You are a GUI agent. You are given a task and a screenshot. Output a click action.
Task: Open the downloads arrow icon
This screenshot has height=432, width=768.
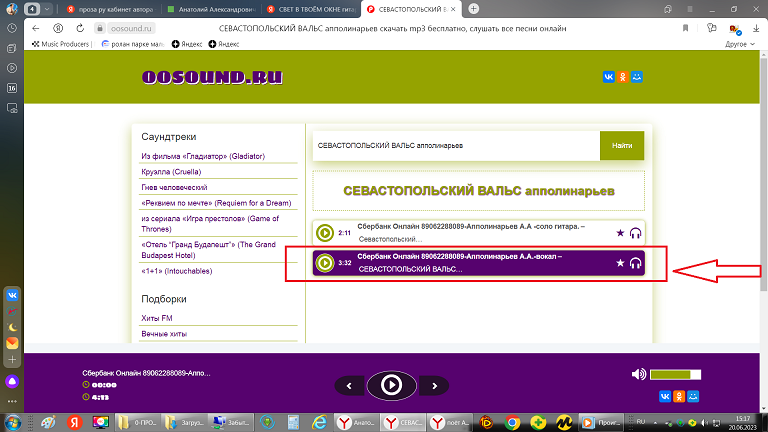(x=756, y=28)
